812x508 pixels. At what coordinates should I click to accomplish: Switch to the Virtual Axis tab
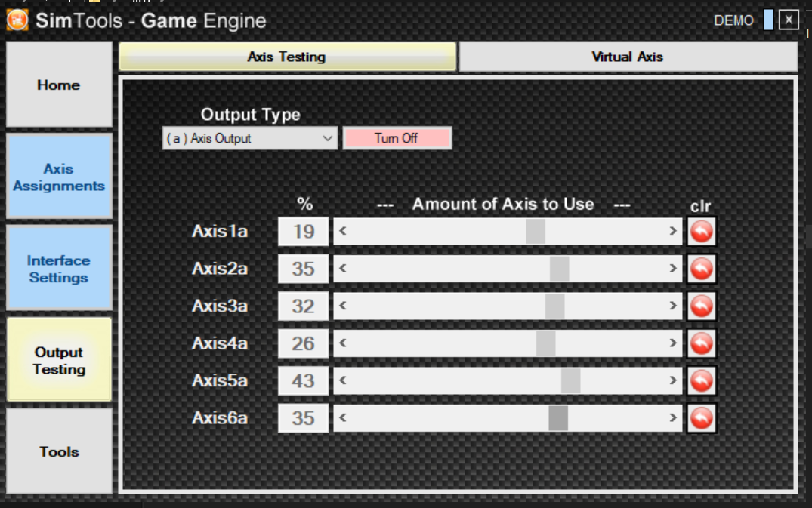point(628,57)
